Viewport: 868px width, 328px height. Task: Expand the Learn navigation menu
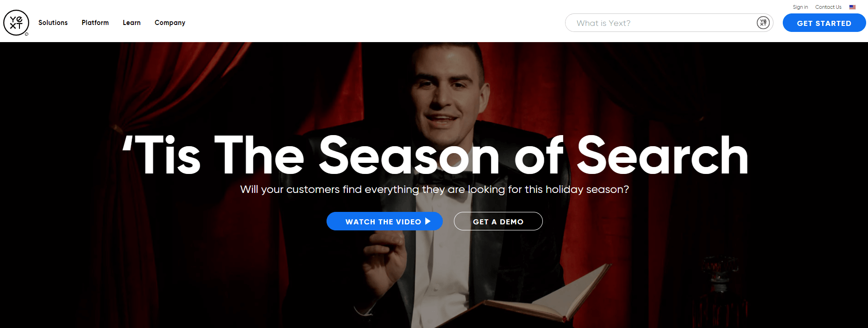[x=132, y=23]
